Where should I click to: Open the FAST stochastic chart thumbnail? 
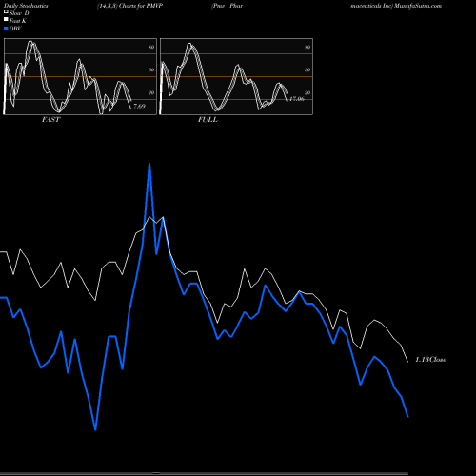(80, 76)
